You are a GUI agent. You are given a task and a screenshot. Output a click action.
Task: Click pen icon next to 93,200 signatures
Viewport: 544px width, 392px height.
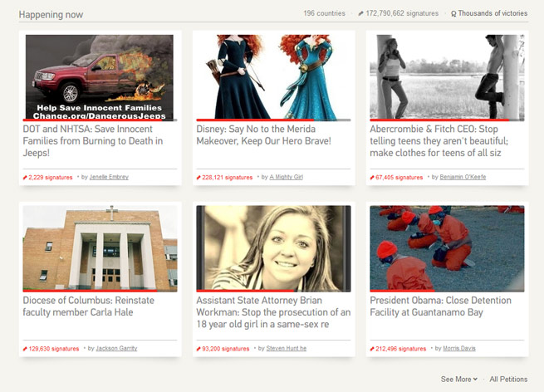point(198,349)
